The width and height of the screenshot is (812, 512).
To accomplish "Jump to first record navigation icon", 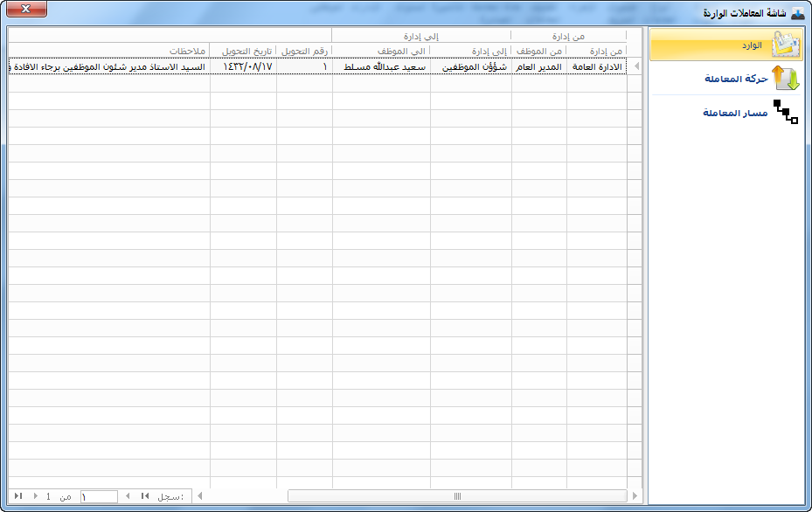I will pos(145,496).
